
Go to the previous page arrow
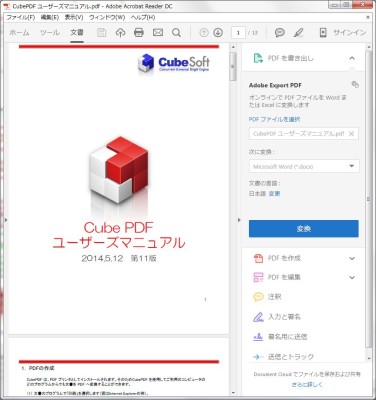click(x=204, y=33)
